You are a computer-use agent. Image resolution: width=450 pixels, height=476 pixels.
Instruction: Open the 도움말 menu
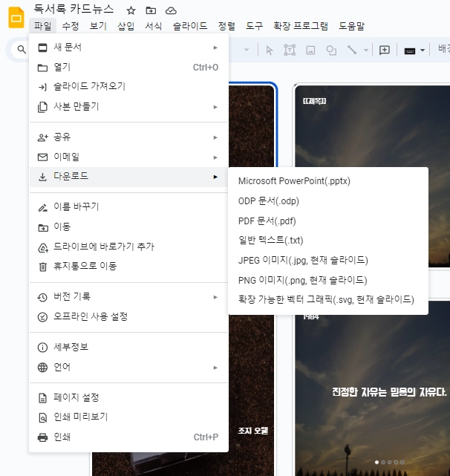352,26
